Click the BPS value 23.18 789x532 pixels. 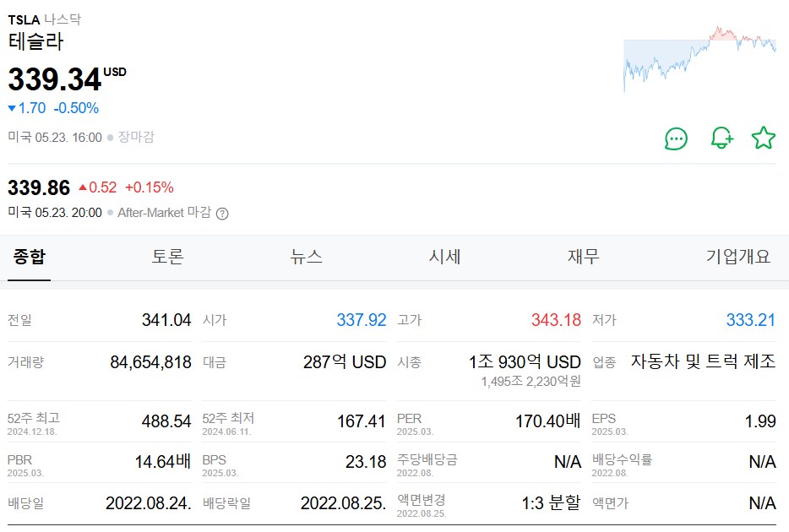[x=366, y=462]
